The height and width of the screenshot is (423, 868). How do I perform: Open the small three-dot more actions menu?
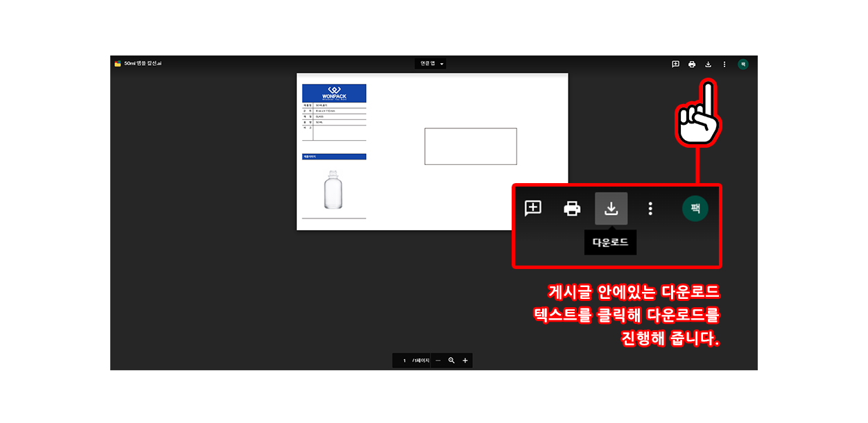[724, 64]
